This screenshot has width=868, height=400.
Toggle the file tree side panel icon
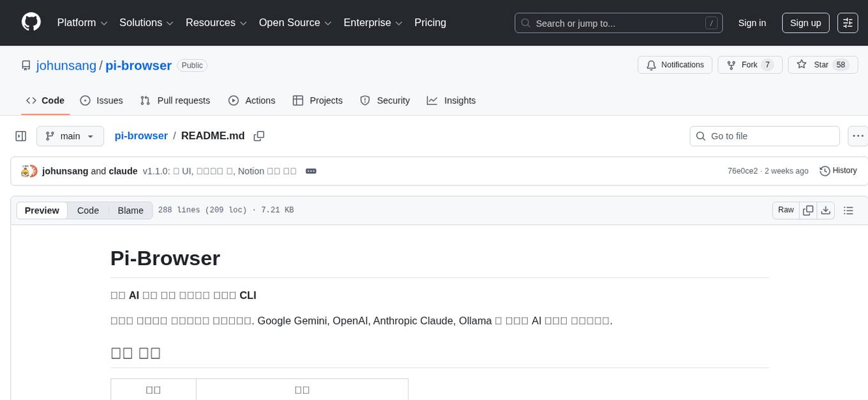pyautogui.click(x=20, y=135)
